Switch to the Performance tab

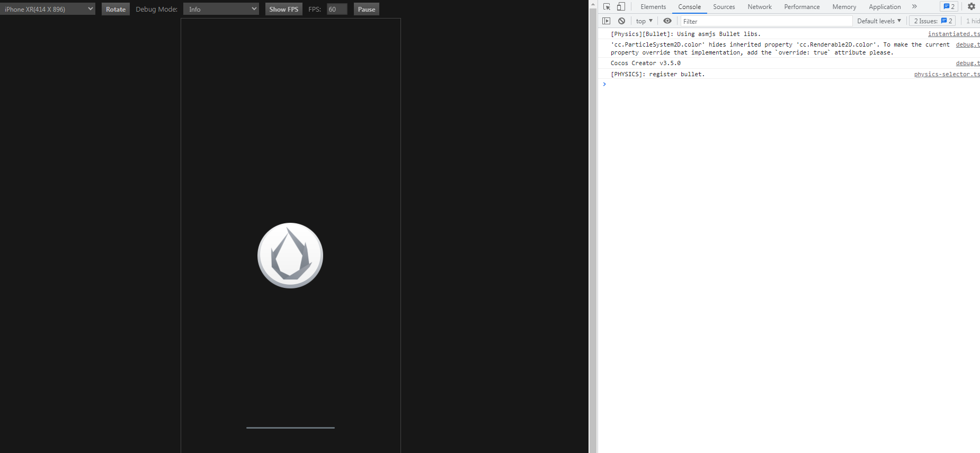[x=801, y=7]
